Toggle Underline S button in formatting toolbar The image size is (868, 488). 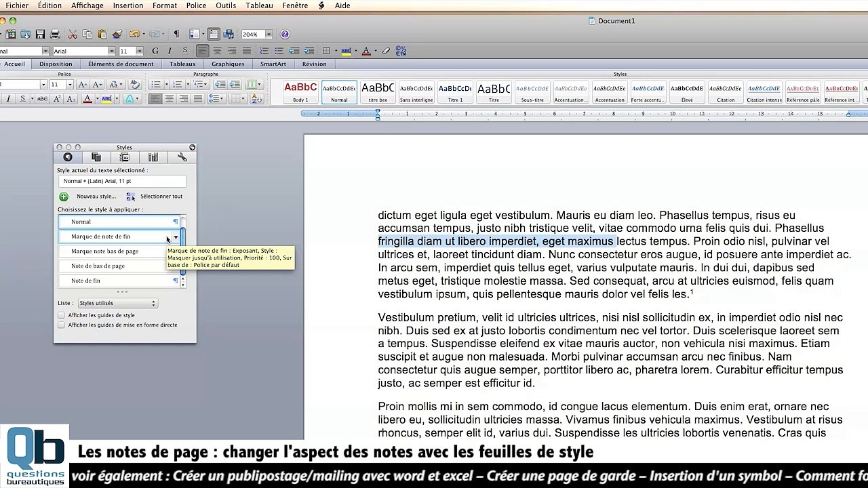pyautogui.click(x=184, y=51)
